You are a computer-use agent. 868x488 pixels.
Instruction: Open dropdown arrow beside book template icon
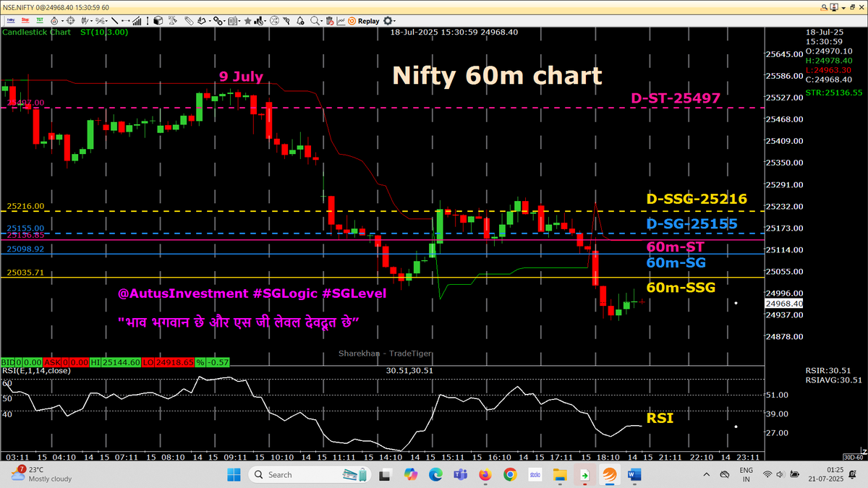(239, 22)
